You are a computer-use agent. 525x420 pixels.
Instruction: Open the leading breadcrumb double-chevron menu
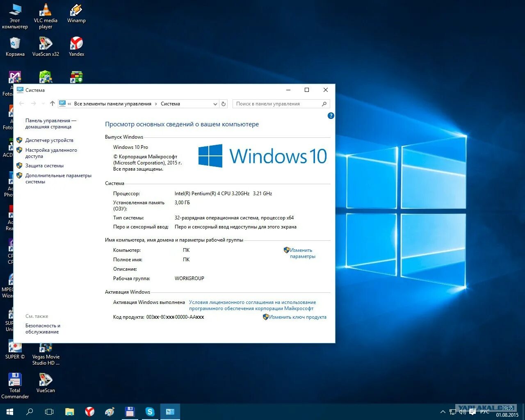point(69,104)
